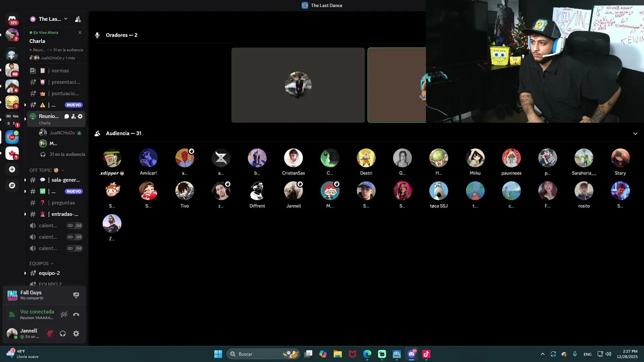
Task: Click audience member tøca SSJ avatar
Action: tap(439, 191)
